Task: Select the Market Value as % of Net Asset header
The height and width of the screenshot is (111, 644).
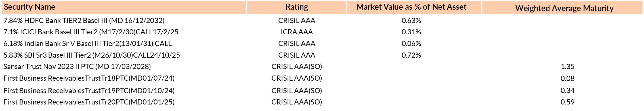Action: pyautogui.click(x=411, y=7)
